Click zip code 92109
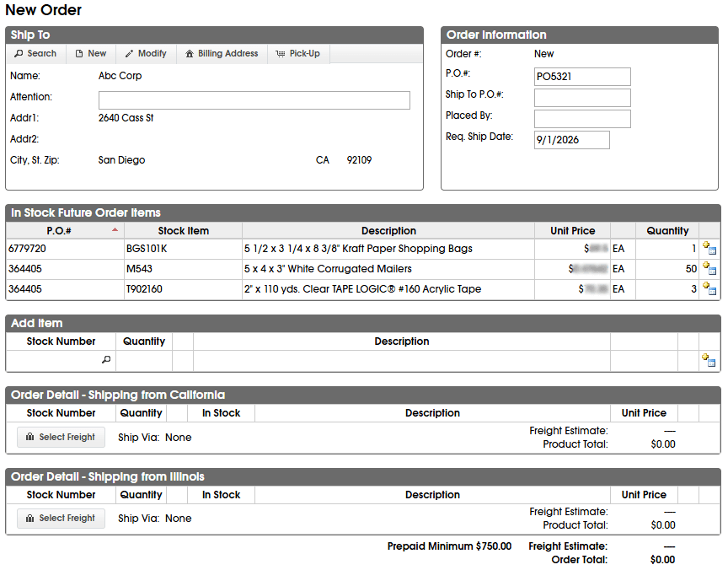728x570 pixels. click(x=359, y=160)
